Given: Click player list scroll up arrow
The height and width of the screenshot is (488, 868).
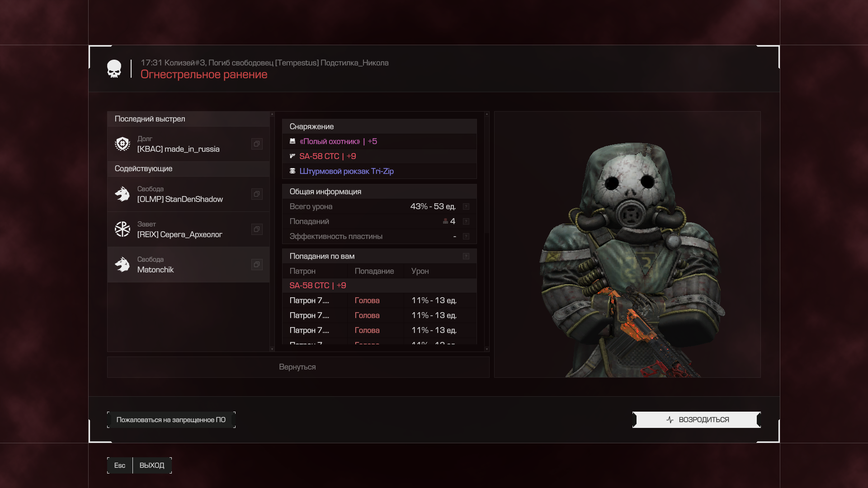Looking at the screenshot, I should 272,114.
